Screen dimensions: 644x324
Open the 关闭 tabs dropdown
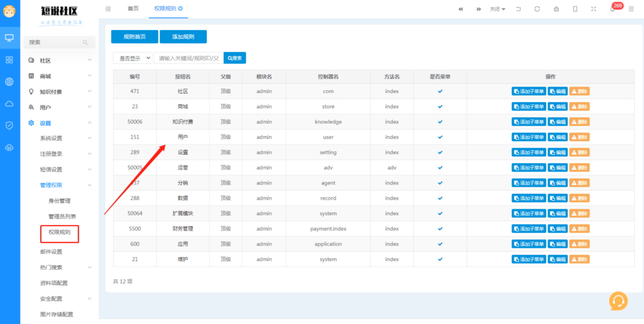click(497, 9)
